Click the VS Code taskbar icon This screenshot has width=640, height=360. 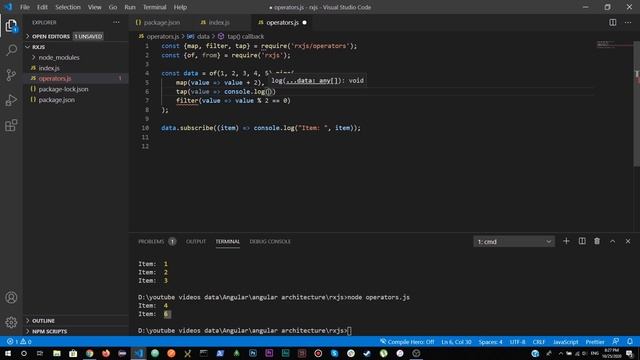point(138,353)
